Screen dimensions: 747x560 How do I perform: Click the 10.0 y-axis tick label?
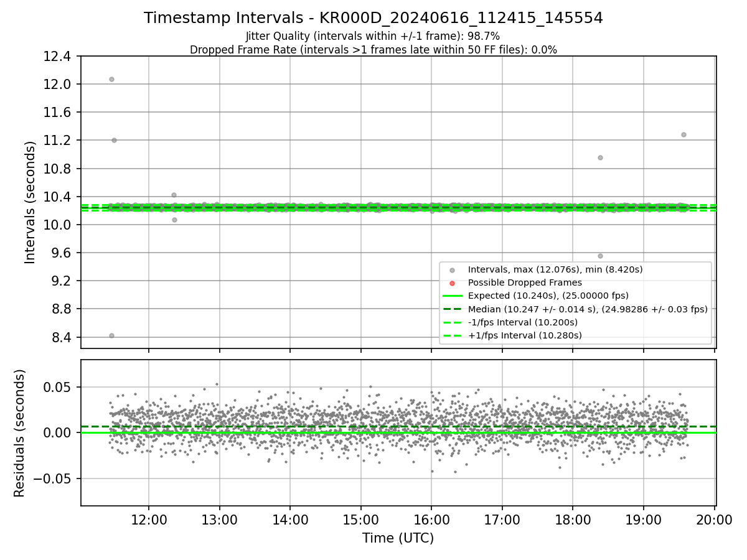[x=59, y=225]
